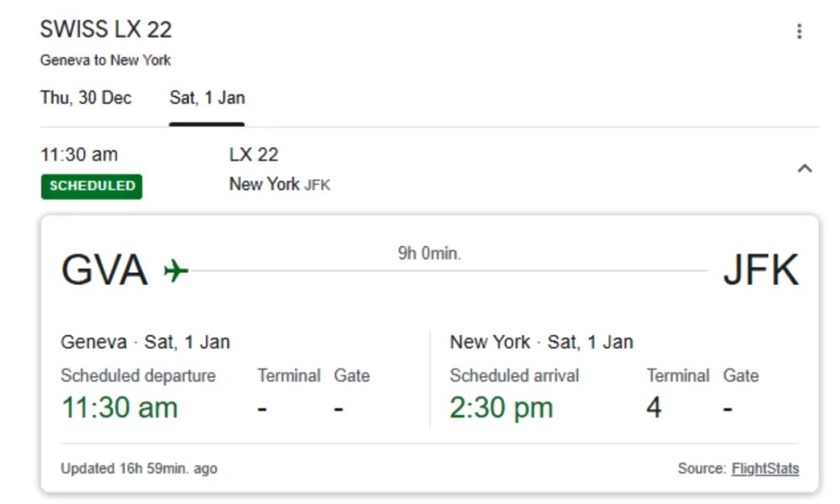Click the Geneva to New York subtitle
Screen dimensions: 840x504
click(x=105, y=60)
